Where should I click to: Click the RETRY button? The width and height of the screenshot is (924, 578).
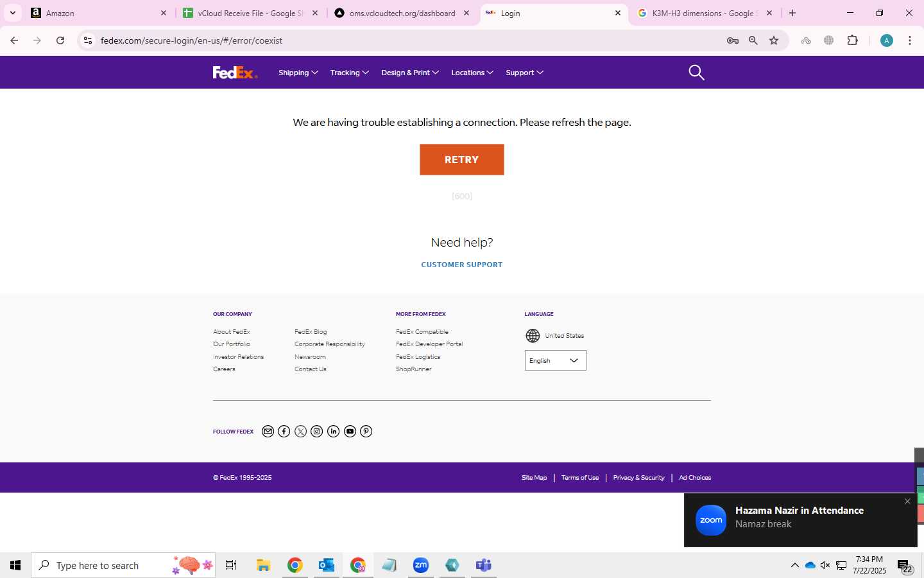(x=462, y=159)
